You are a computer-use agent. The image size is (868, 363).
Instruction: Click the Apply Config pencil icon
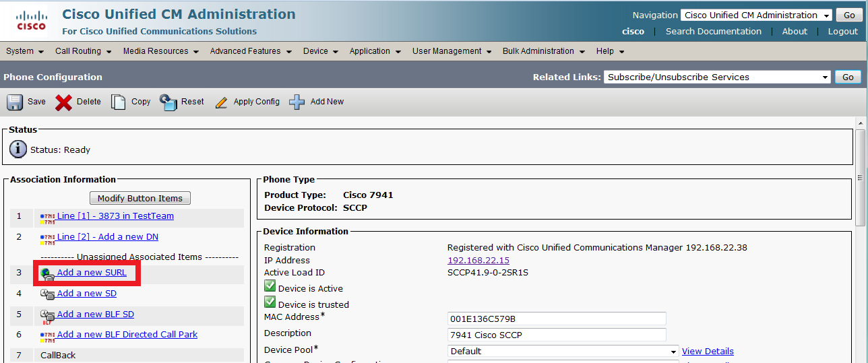[x=221, y=102]
